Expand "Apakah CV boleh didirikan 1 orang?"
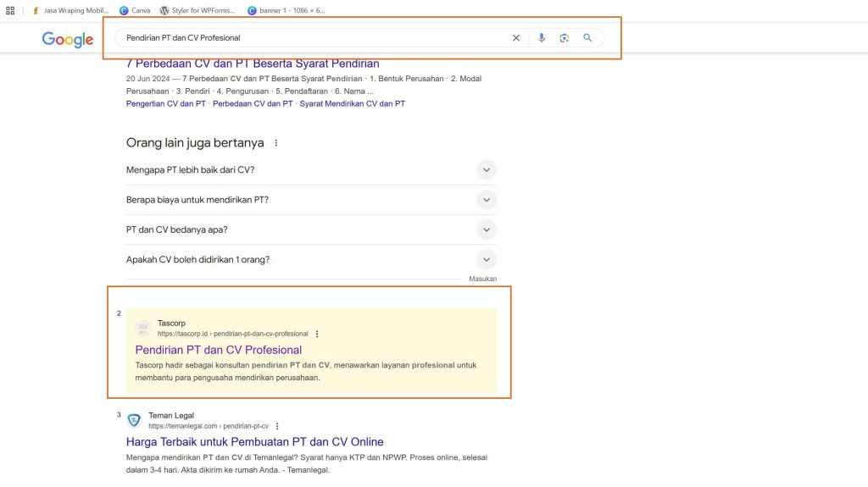 [x=486, y=259]
